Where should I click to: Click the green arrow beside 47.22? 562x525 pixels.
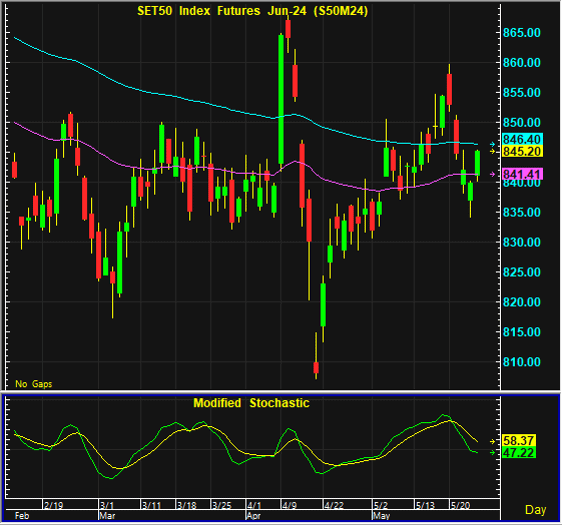pos(492,453)
